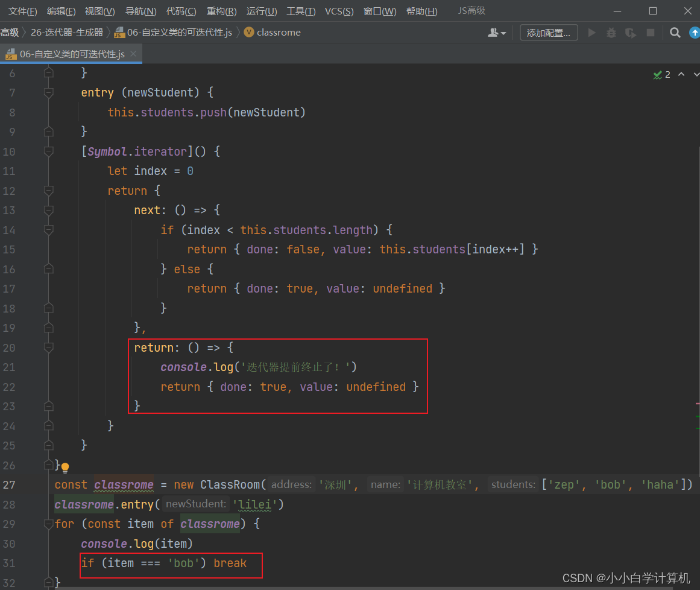Click 'break' keyword on line 31
The width and height of the screenshot is (700, 590).
(230, 563)
